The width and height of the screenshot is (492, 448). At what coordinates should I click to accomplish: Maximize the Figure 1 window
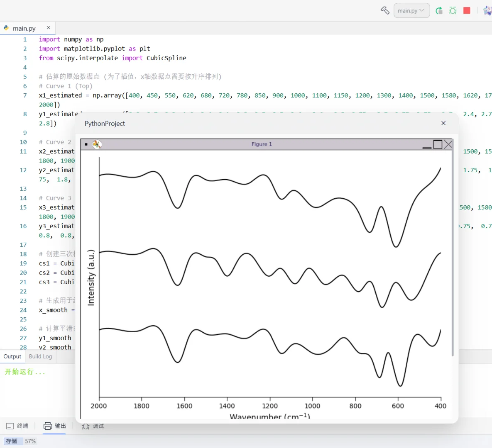(438, 144)
